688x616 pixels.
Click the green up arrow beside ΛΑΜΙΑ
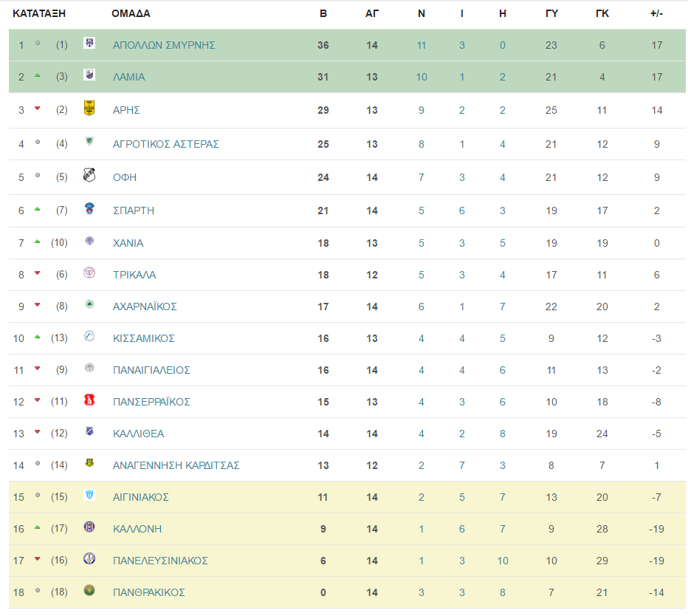point(38,75)
